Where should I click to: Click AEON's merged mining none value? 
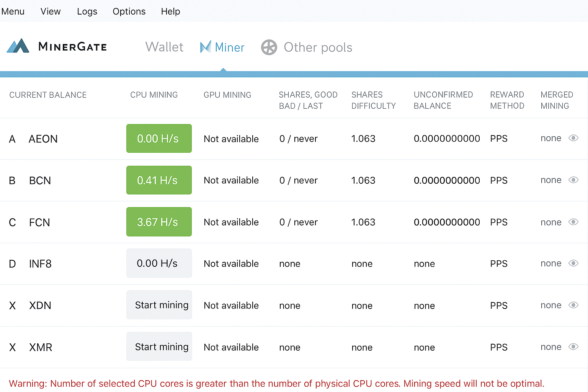click(551, 138)
